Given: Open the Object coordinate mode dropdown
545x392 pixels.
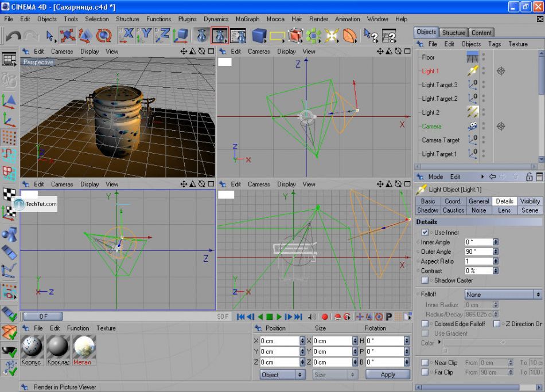Looking at the screenshot, I should 282,375.
